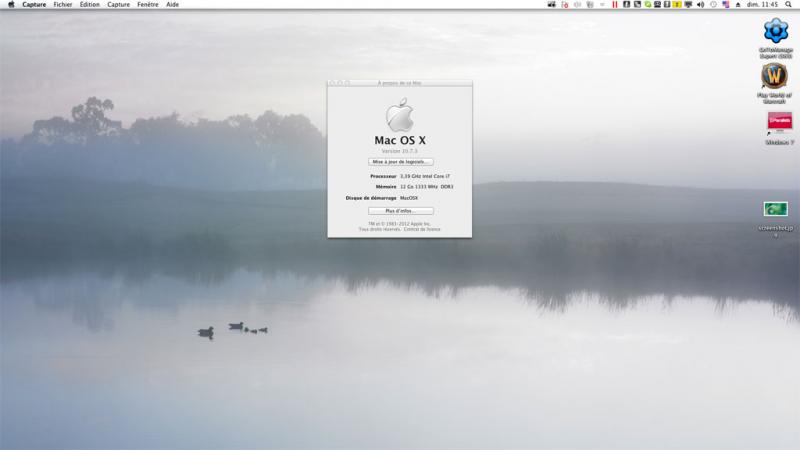Viewport: 800px width, 450px height.
Task: Click the leftmost status icon in menu bar
Action: [552, 4]
